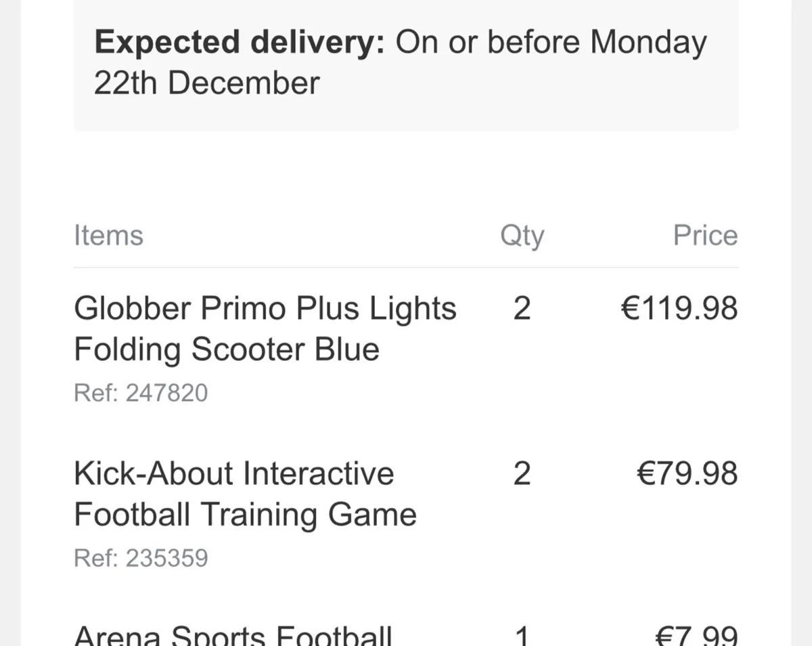Click the "Price" column header
Image resolution: width=812 pixels, height=646 pixels.
coord(705,236)
